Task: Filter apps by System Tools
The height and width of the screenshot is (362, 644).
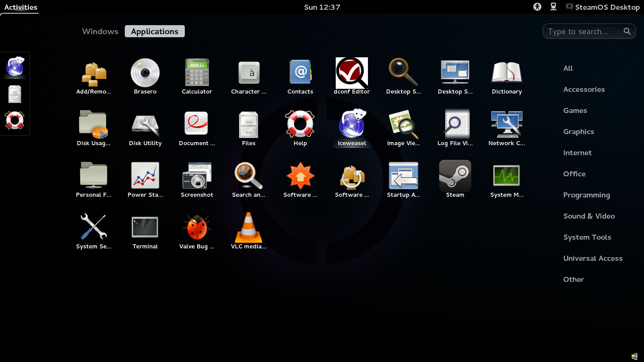Action: point(587,237)
